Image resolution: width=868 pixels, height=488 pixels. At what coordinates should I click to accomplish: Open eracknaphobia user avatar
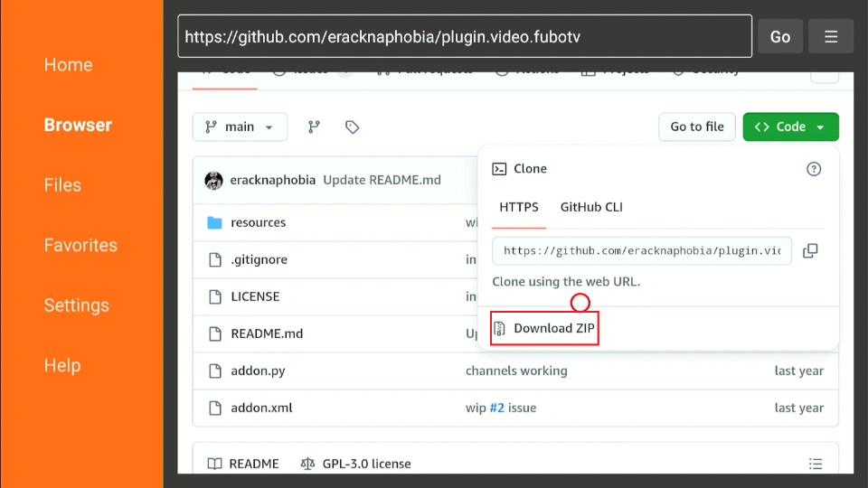[213, 181]
